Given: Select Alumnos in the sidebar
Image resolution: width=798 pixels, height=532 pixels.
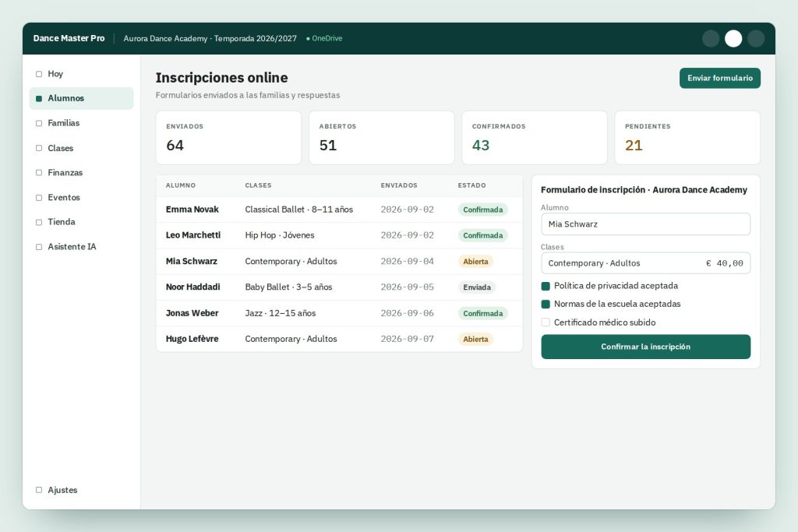Looking at the screenshot, I should pyautogui.click(x=81, y=99).
